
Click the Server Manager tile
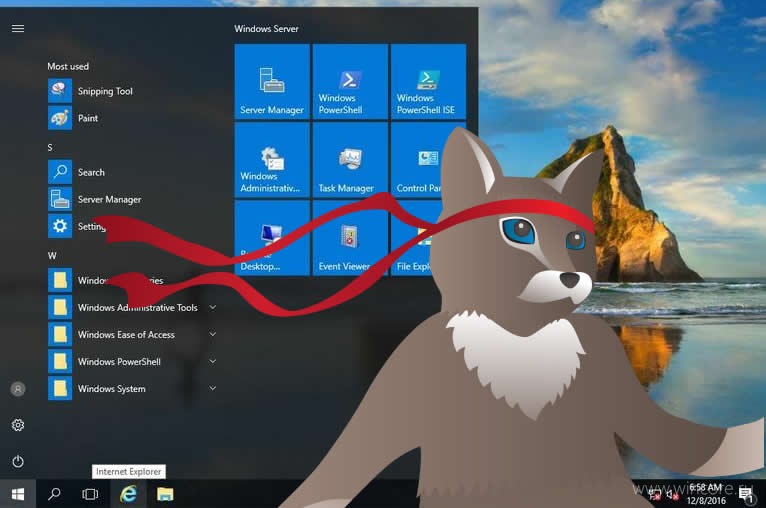pos(272,82)
